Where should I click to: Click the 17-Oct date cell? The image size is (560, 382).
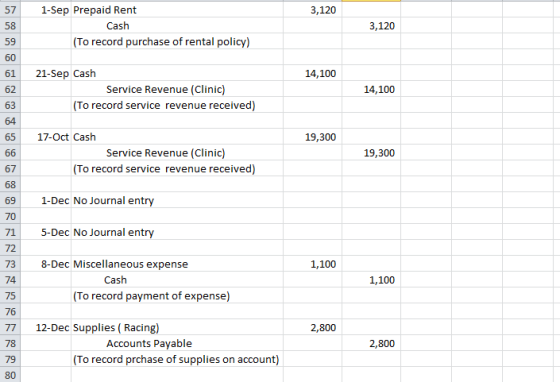coord(46,137)
